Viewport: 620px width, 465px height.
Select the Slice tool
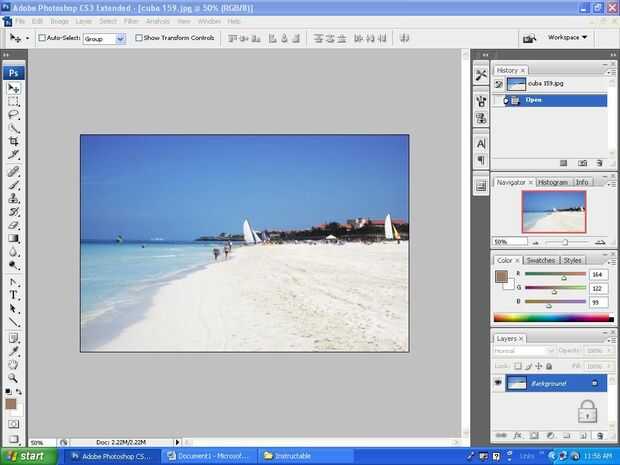(13, 155)
